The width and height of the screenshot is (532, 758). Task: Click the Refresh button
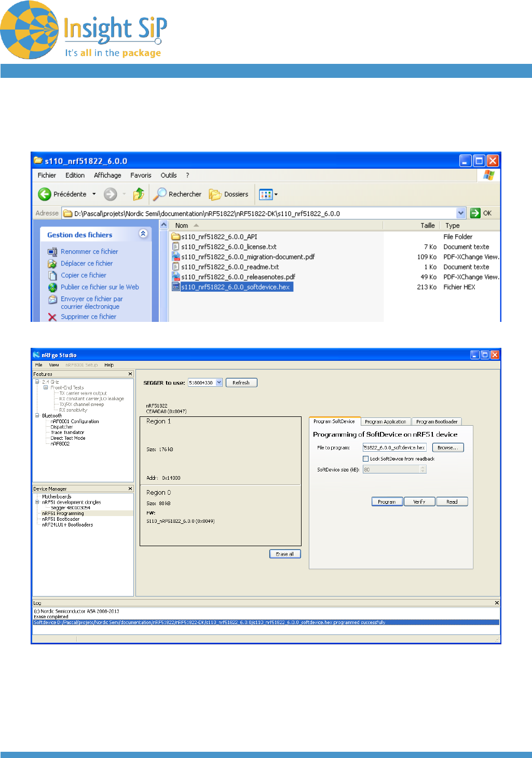[241, 383]
